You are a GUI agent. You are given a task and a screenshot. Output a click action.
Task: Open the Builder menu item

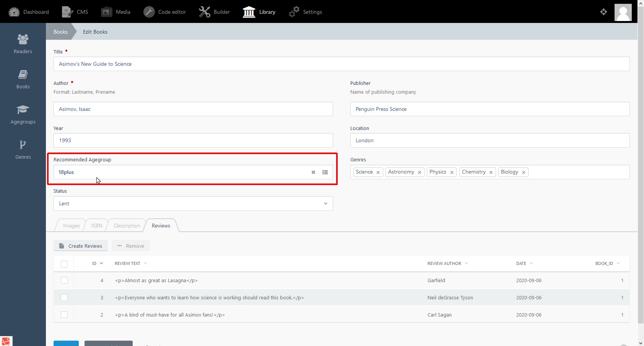click(x=215, y=12)
